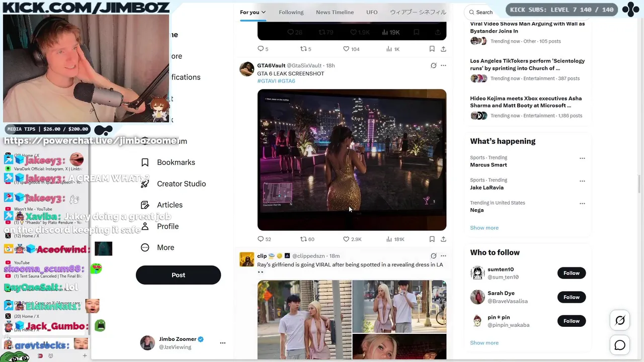Click the Bookmarks ribbon icon in sidebar

point(145,162)
